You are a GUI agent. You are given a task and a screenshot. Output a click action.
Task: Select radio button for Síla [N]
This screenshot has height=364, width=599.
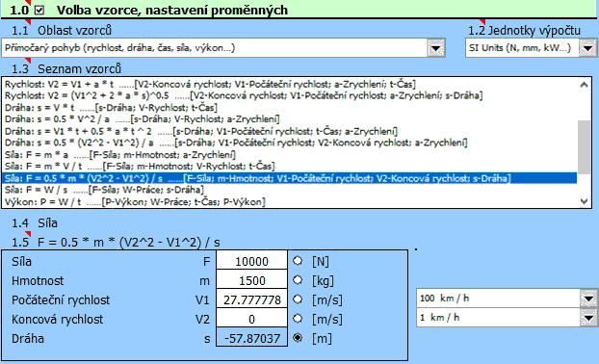pyautogui.click(x=298, y=261)
